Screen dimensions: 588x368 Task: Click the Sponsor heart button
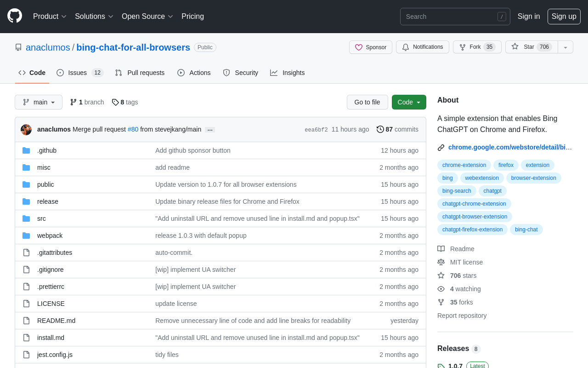tap(371, 47)
